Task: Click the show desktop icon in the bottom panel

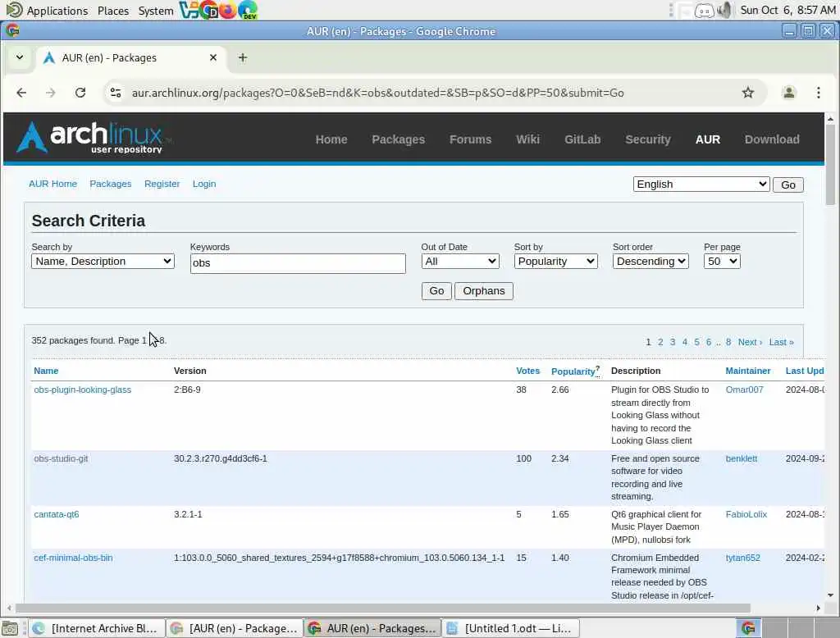Action: (10, 628)
